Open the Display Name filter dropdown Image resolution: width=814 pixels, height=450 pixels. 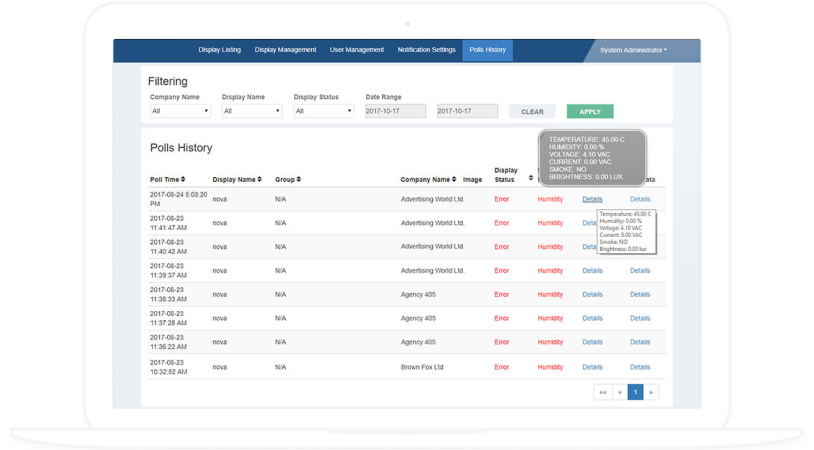(252, 111)
